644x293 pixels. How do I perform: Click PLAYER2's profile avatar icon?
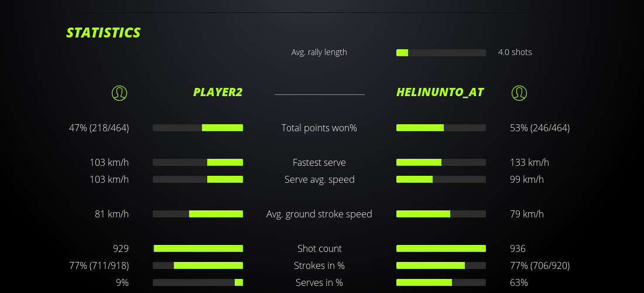(119, 93)
